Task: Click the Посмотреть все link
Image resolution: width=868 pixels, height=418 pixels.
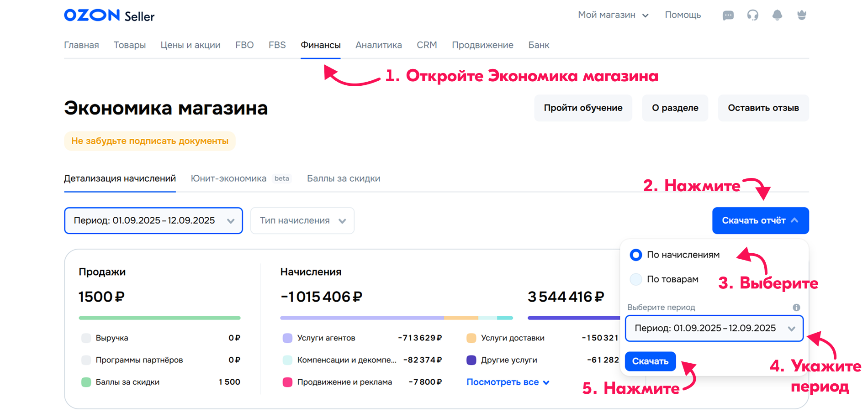Action: click(507, 382)
